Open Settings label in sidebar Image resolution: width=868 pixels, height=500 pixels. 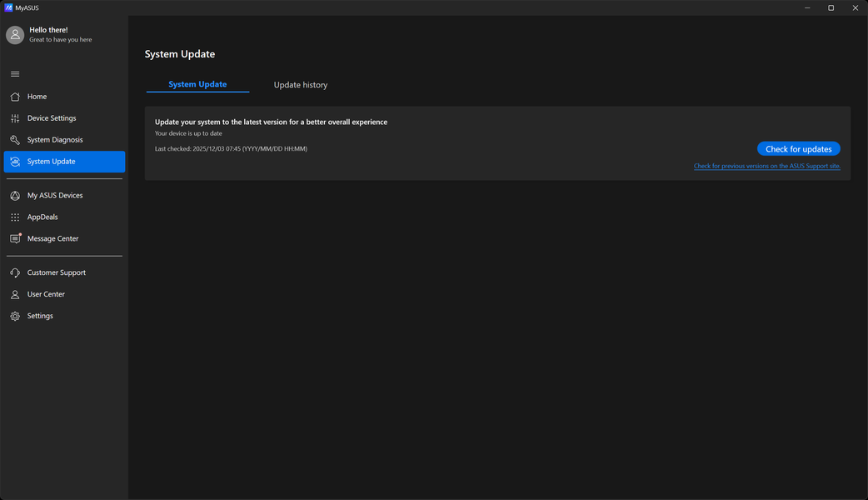click(40, 316)
